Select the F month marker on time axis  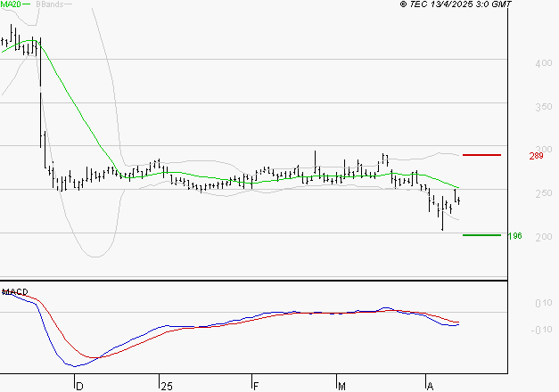pos(255,386)
